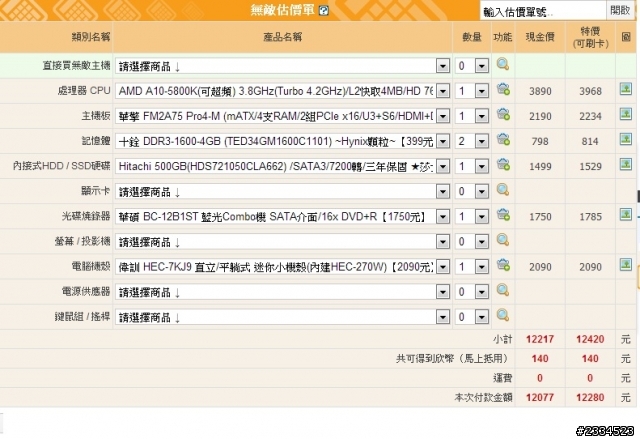The image size is (640, 439).
Task: Click the basket icon in 主機板 row
Action: pos(503,115)
